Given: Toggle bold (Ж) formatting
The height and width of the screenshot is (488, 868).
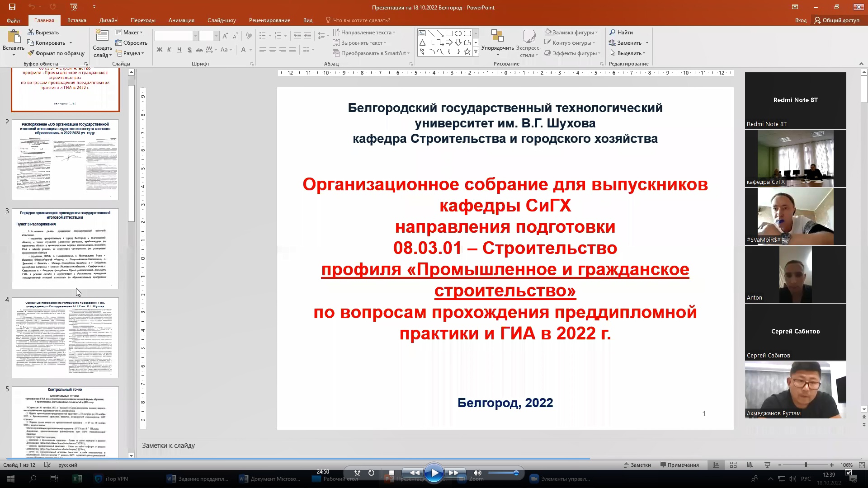Looking at the screenshot, I should point(159,50).
